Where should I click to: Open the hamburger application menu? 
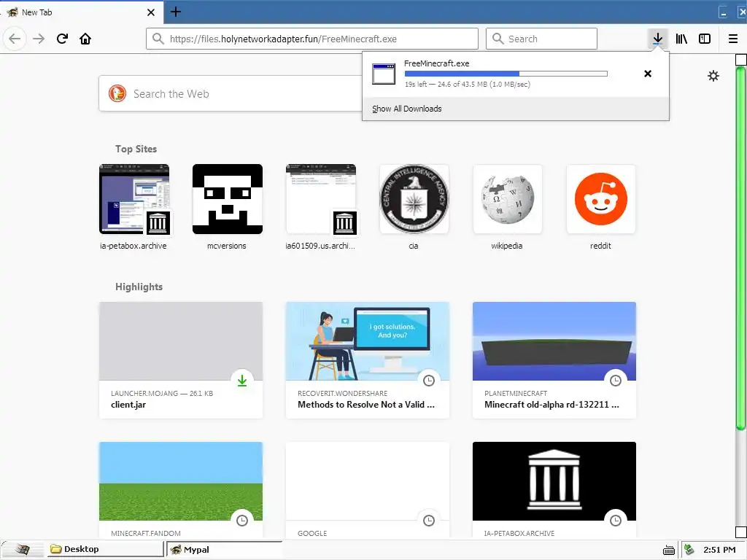(x=733, y=39)
